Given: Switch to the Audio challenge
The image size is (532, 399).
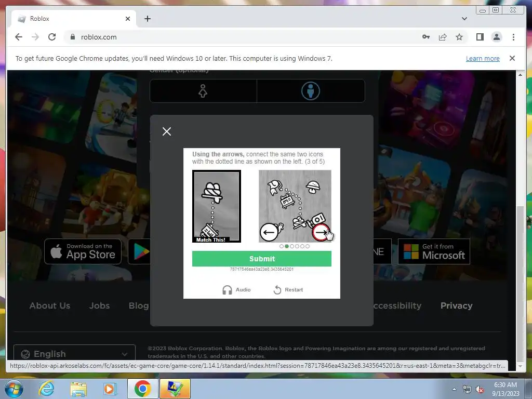Looking at the screenshot, I should point(236,290).
